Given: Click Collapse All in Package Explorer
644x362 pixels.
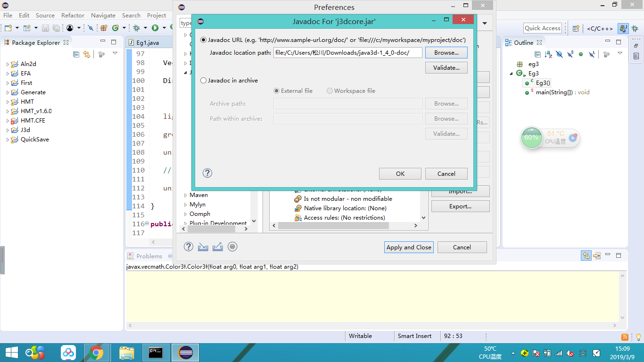Looking at the screenshot, I should point(75,54).
